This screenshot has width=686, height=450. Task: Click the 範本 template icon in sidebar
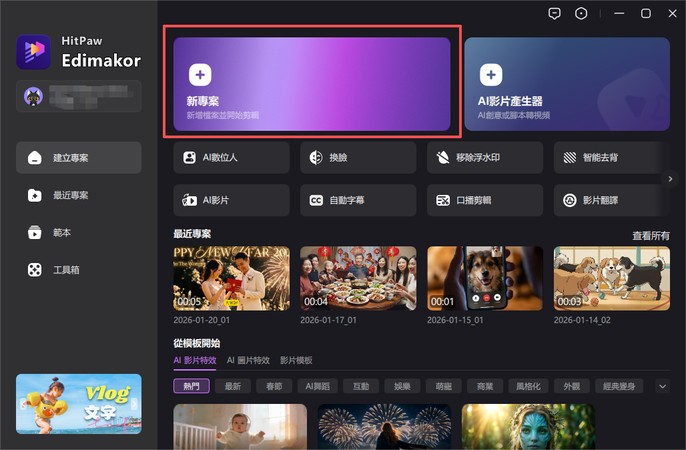(35, 232)
